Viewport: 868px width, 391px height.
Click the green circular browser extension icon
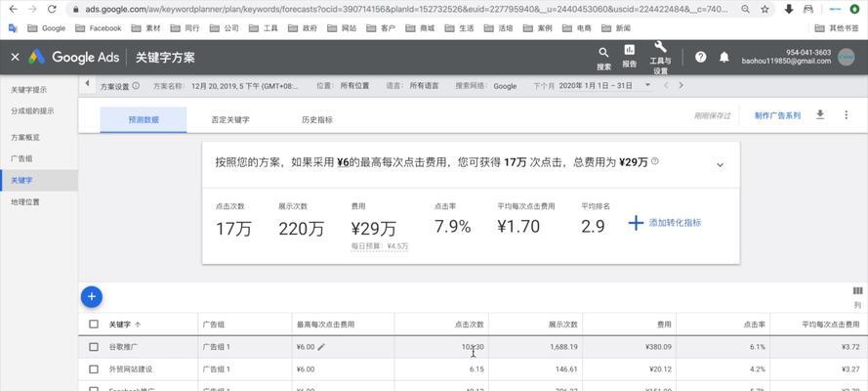[x=854, y=9]
